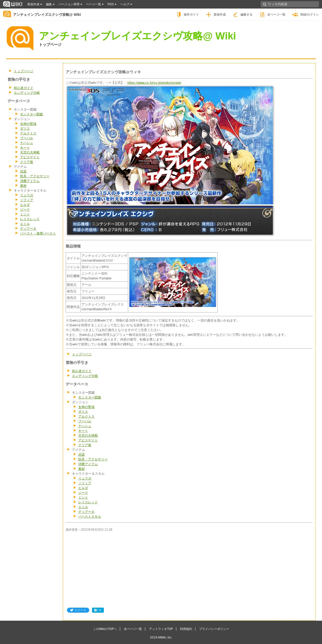The image size is (322, 644).
Task: Open 初心者ガイド in the sidebar
Action: click(x=24, y=88)
